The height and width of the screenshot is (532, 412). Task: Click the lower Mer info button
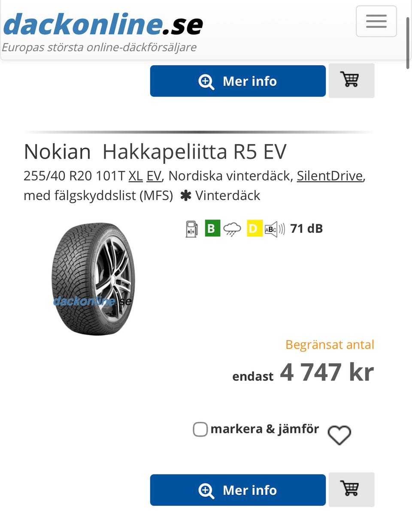[238, 490]
